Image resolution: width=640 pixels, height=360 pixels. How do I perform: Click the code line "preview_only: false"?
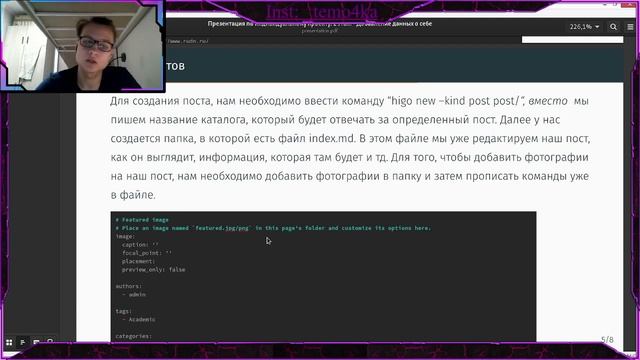pyautogui.click(x=153, y=269)
